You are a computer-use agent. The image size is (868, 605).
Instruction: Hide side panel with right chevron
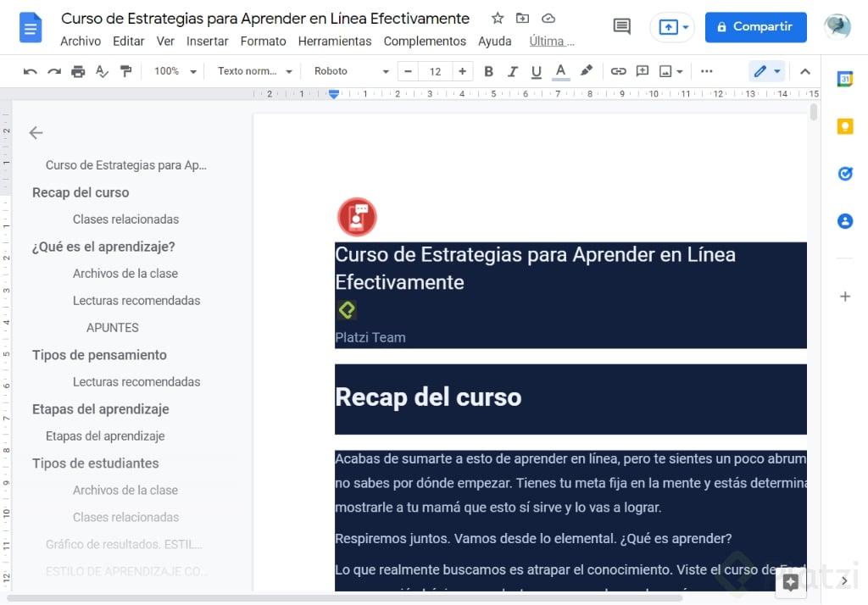[844, 580]
